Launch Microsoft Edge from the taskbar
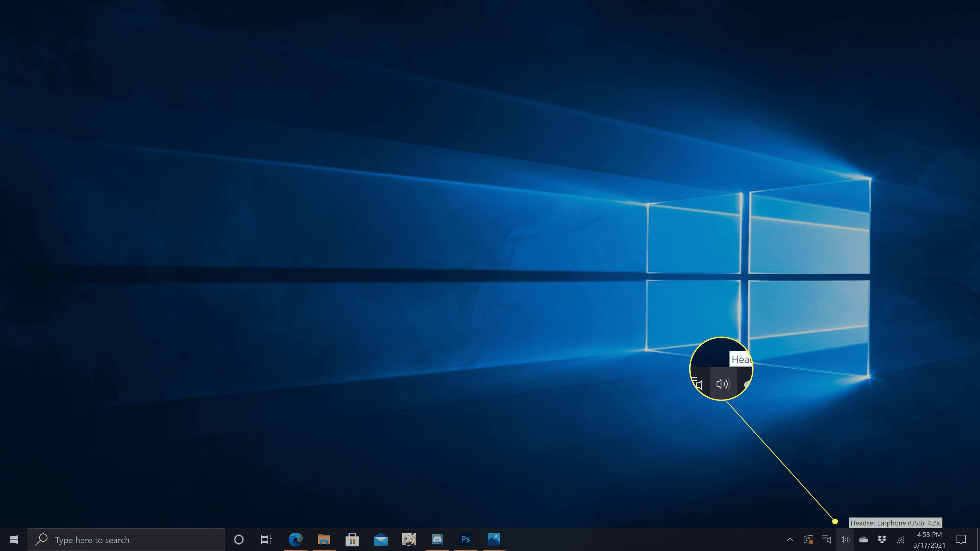The height and width of the screenshot is (551, 980). tap(296, 540)
